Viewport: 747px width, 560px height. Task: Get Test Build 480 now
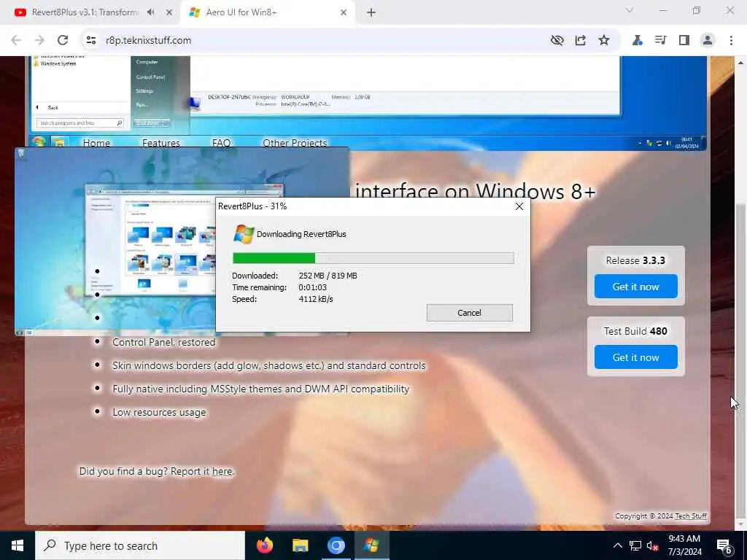coord(635,357)
